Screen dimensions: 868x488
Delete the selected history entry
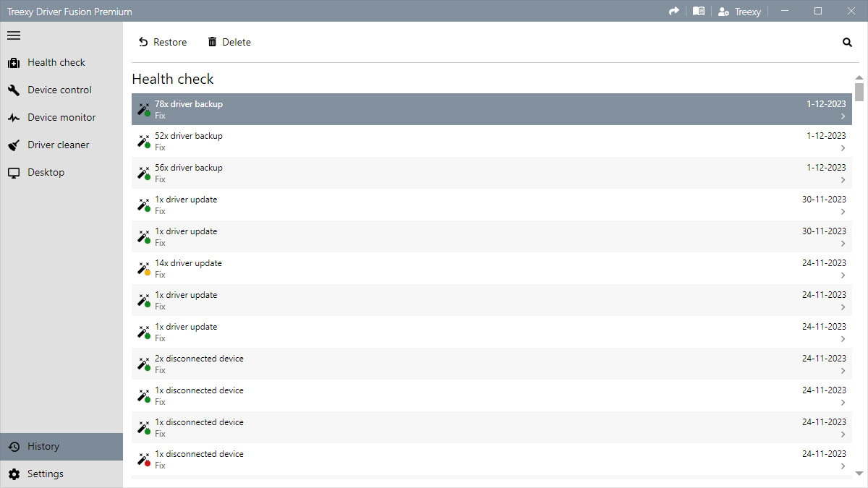tap(229, 43)
